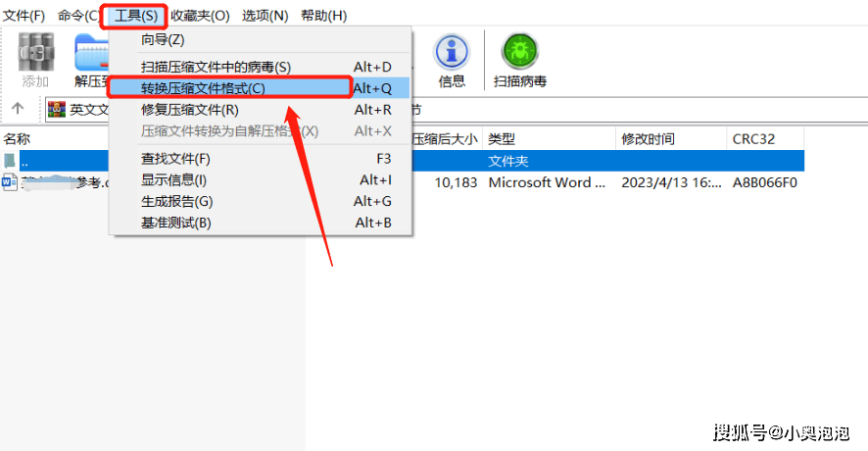Image resolution: width=868 pixels, height=451 pixels.
Task: Open the 文件(F) menu
Action: tap(24, 16)
